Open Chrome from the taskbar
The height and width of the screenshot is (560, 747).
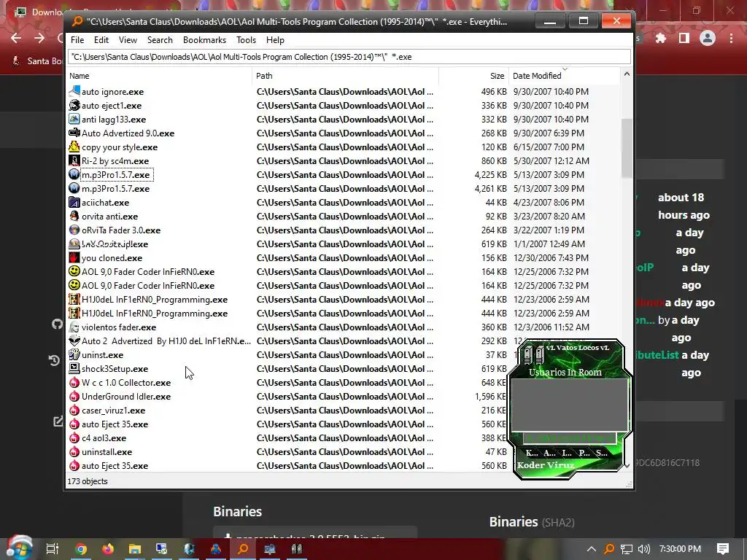[x=81, y=549]
